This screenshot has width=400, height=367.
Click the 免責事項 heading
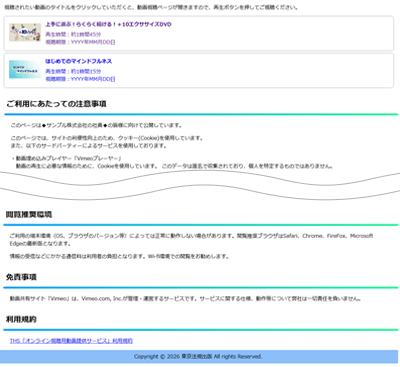(21, 277)
